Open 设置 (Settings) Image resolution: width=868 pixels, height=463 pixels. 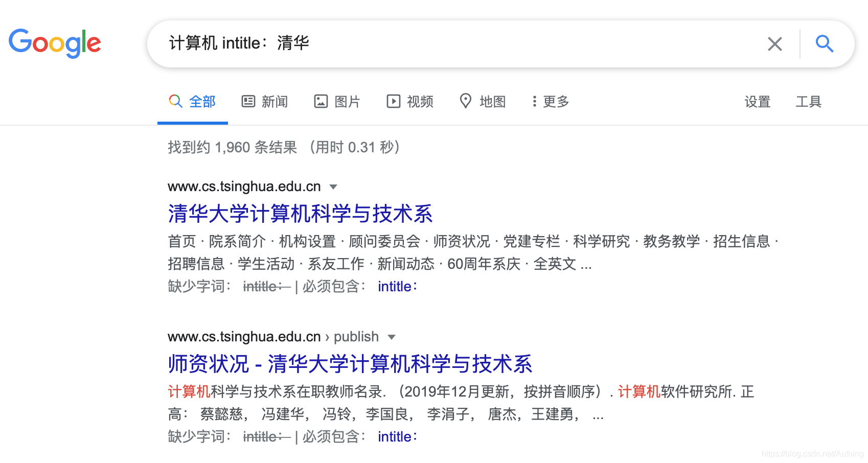757,102
